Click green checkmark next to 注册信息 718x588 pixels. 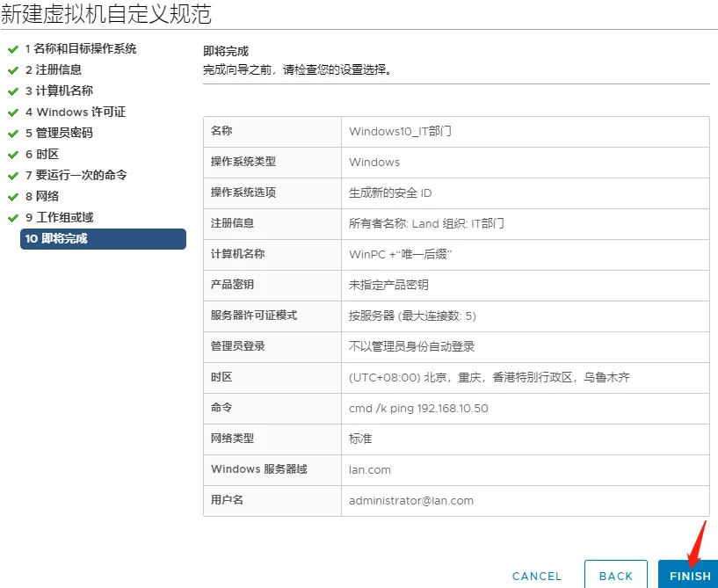[x=13, y=69]
